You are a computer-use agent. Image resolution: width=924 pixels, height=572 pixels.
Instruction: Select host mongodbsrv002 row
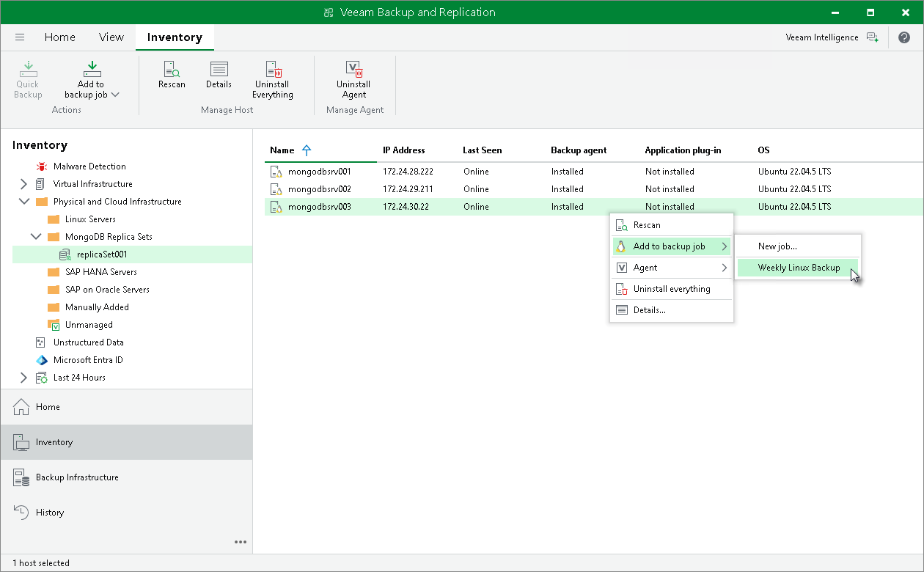pyautogui.click(x=594, y=189)
